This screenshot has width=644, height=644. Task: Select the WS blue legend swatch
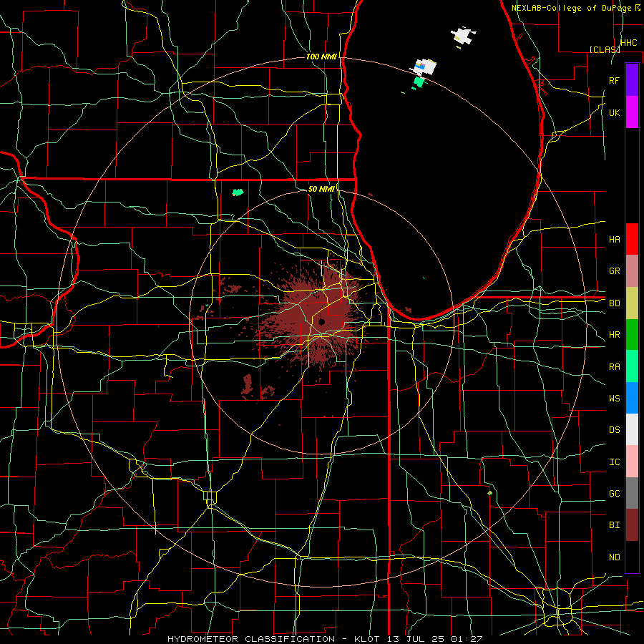tap(632, 398)
